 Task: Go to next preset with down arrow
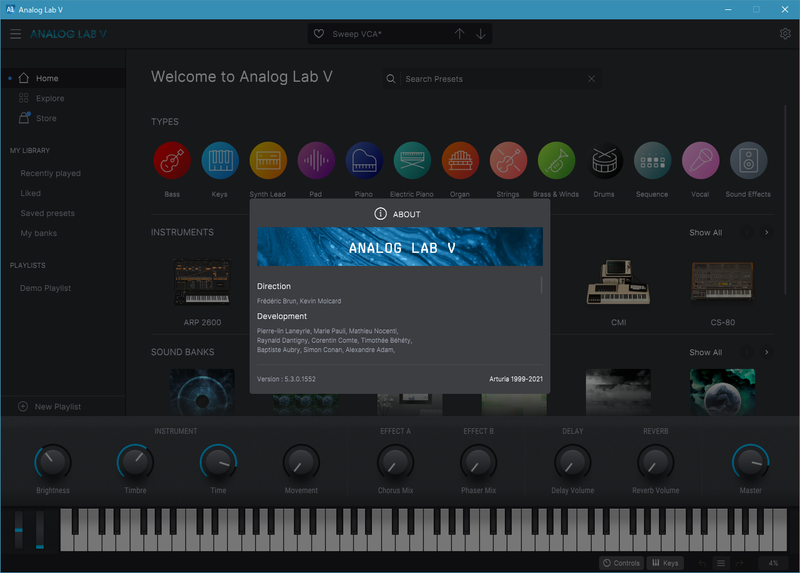coord(481,34)
